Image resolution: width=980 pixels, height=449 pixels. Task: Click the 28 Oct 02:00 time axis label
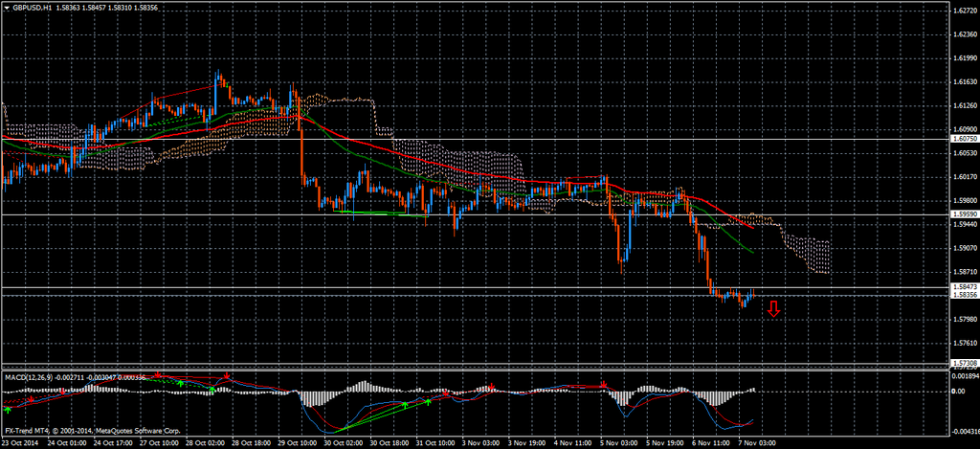tap(207, 442)
